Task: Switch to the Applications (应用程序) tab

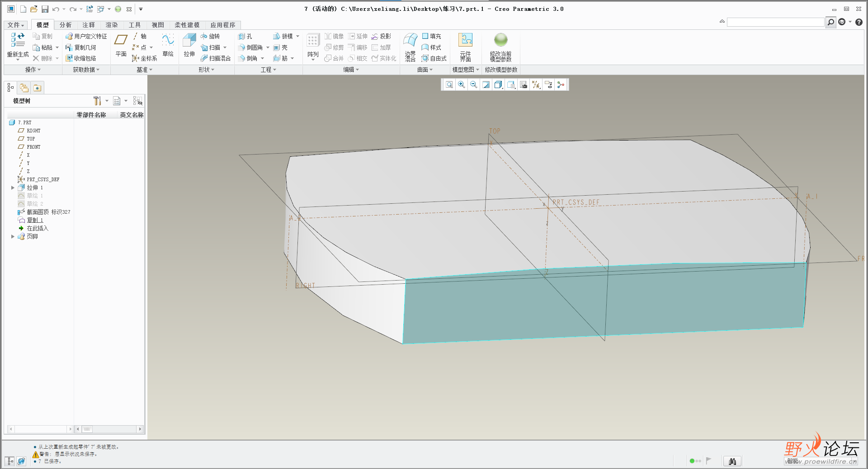Action: pos(223,25)
